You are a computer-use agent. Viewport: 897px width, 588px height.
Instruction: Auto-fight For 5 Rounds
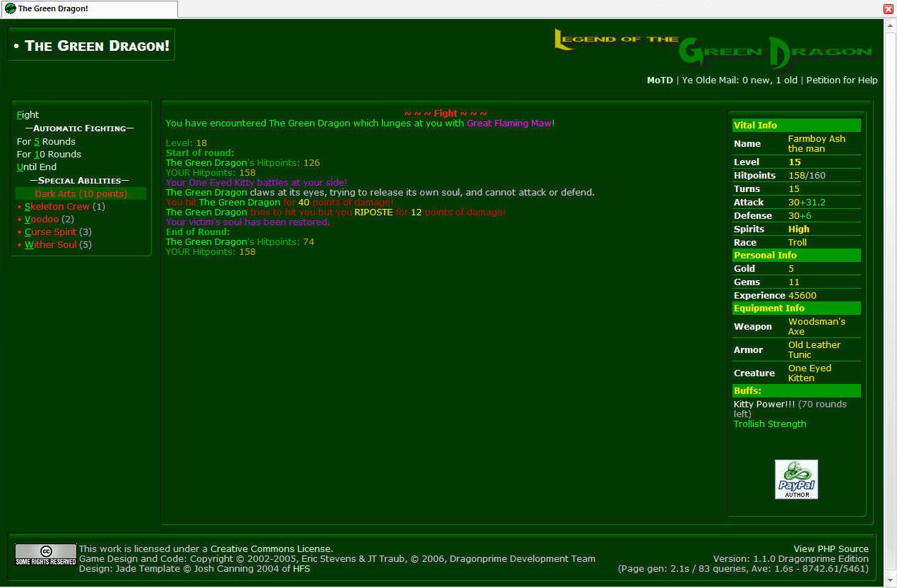pos(46,142)
